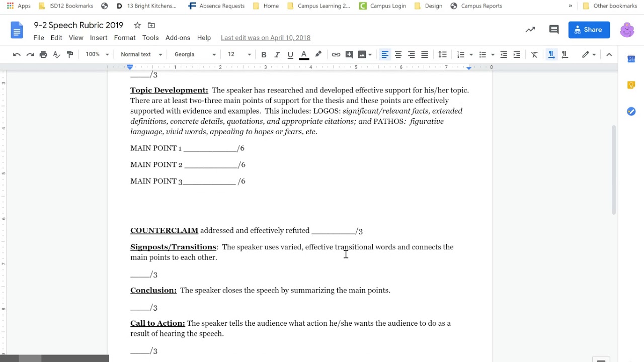This screenshot has width=644, height=362.
Task: Open the File menu
Action: 39,38
